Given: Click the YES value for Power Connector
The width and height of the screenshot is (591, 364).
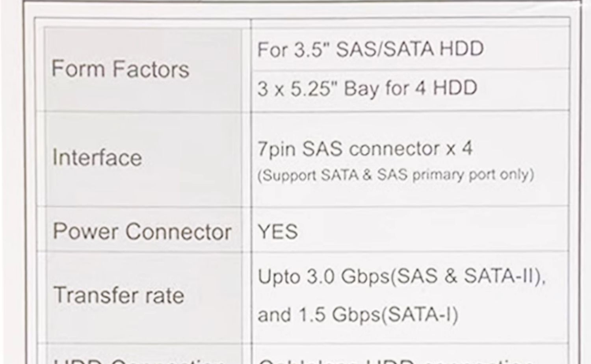Looking at the screenshot, I should tap(278, 232).
